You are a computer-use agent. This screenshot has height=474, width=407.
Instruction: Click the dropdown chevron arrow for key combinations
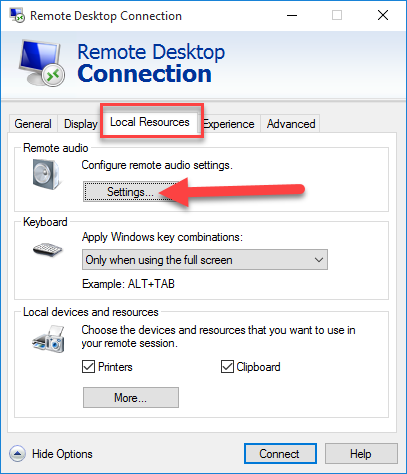319,260
